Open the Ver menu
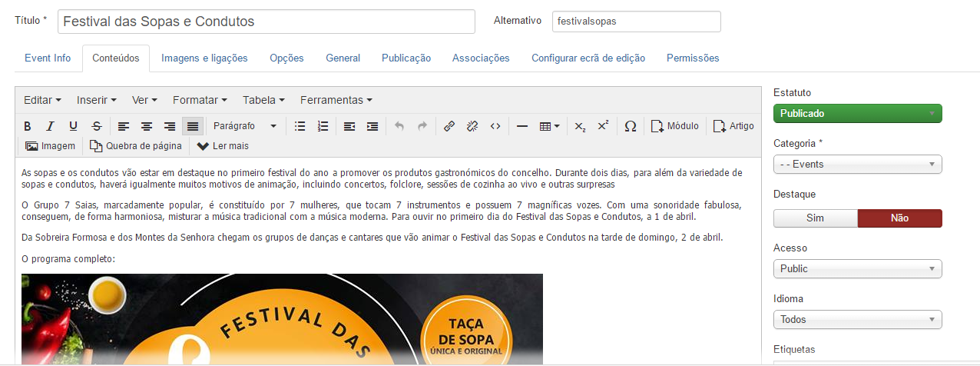 click(x=144, y=100)
